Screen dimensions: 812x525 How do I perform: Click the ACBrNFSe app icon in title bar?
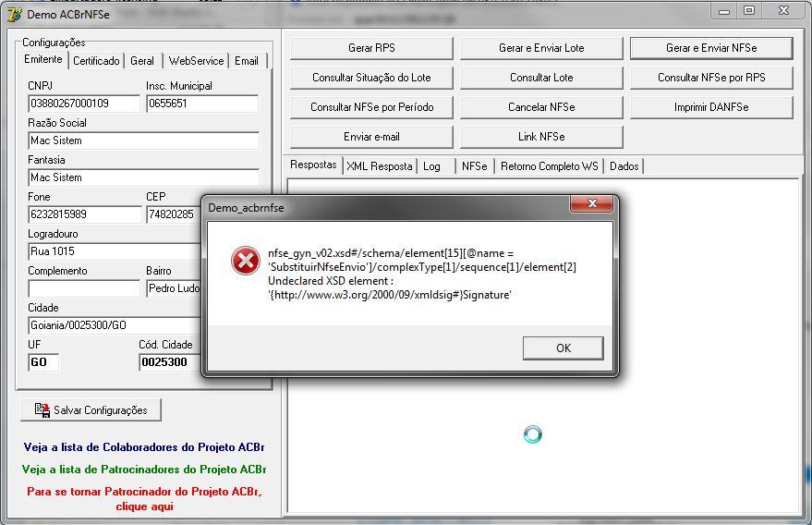click(x=15, y=15)
